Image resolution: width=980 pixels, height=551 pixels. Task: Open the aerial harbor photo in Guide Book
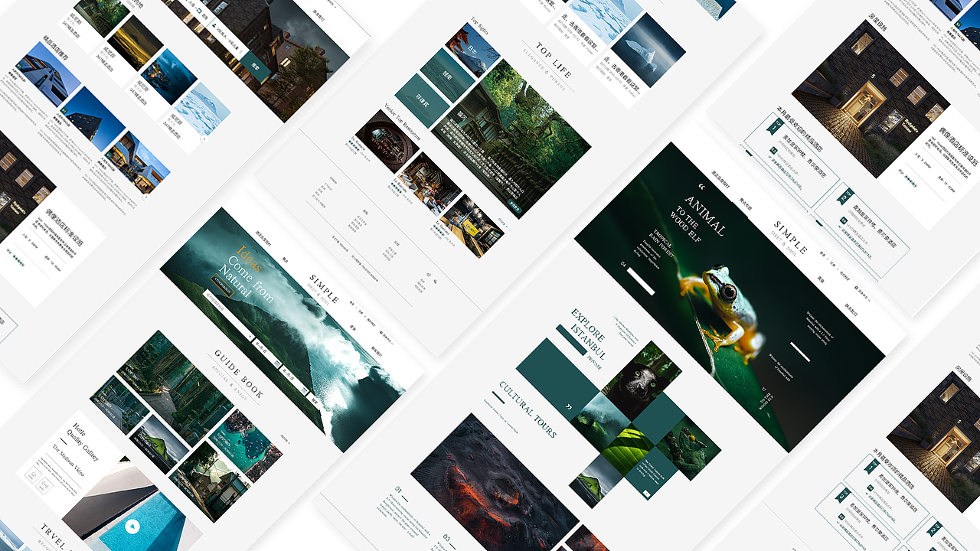pyautogui.click(x=244, y=445)
